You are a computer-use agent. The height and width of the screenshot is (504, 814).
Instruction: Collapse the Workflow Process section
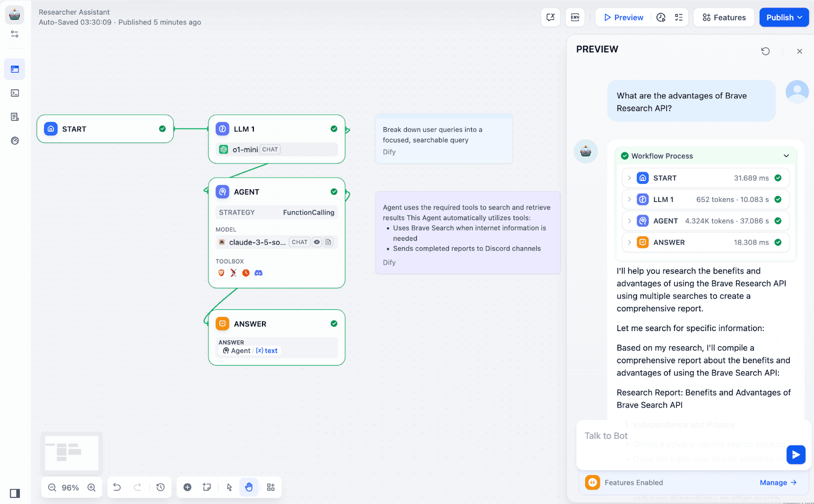click(786, 156)
